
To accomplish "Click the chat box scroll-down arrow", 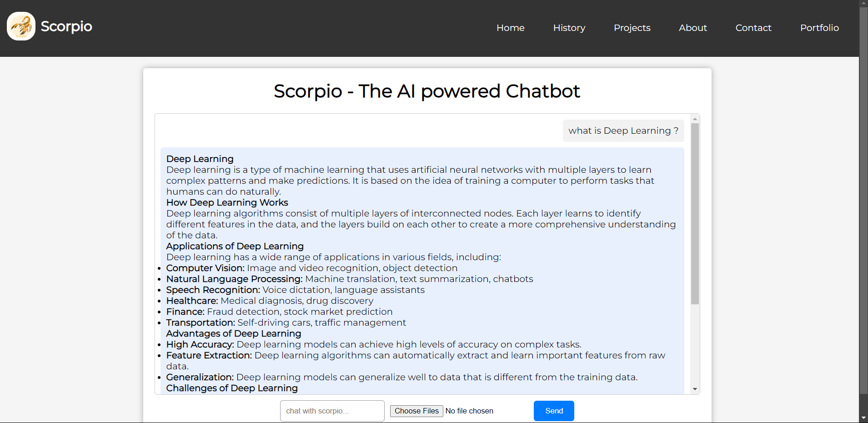I will (694, 389).
